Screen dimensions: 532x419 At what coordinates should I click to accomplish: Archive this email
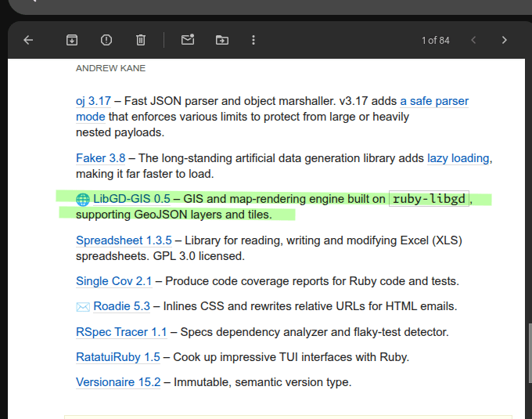tap(72, 40)
